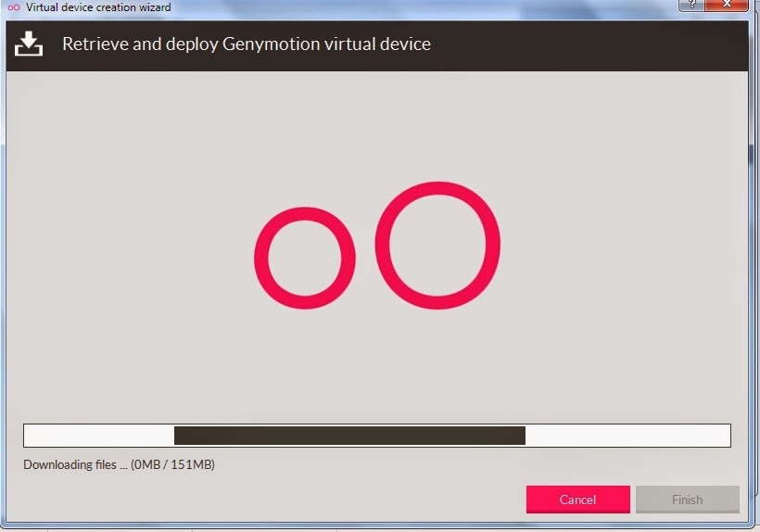Click the greyed-out Finish button

[688, 499]
